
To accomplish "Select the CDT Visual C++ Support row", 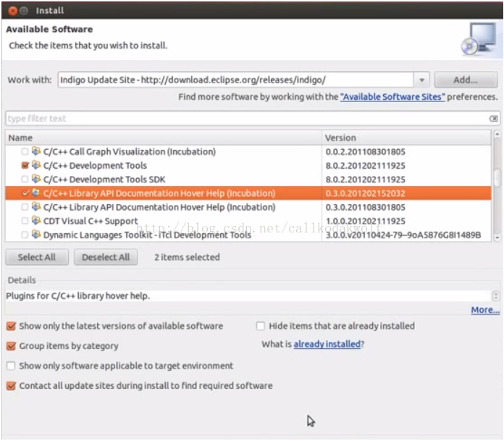I will point(248,221).
